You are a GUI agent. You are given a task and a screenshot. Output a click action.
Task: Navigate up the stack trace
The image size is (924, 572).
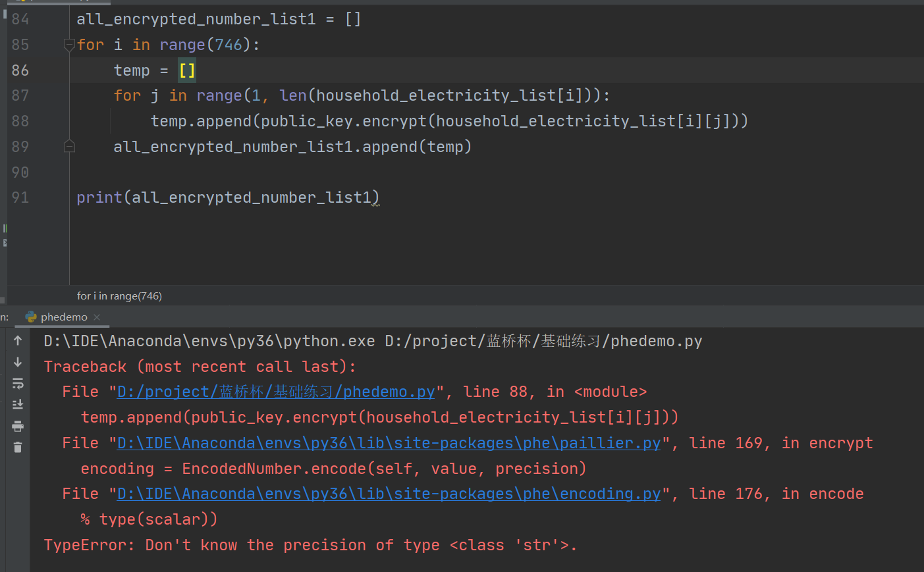(18, 340)
